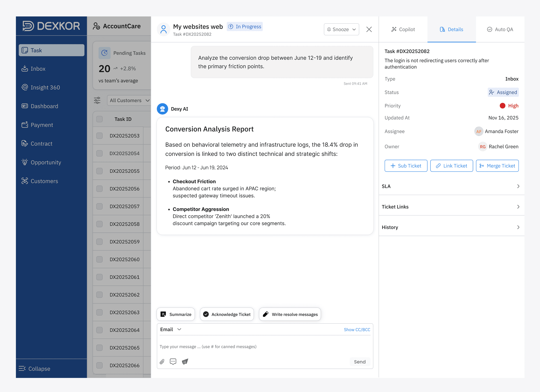
Task: Open the Snooze dropdown
Action: coord(341,29)
